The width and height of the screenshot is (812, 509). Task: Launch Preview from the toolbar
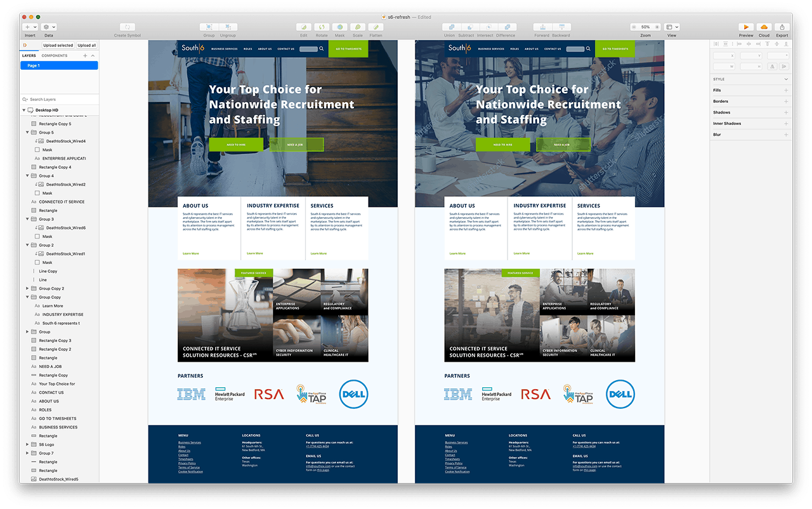pyautogui.click(x=746, y=27)
